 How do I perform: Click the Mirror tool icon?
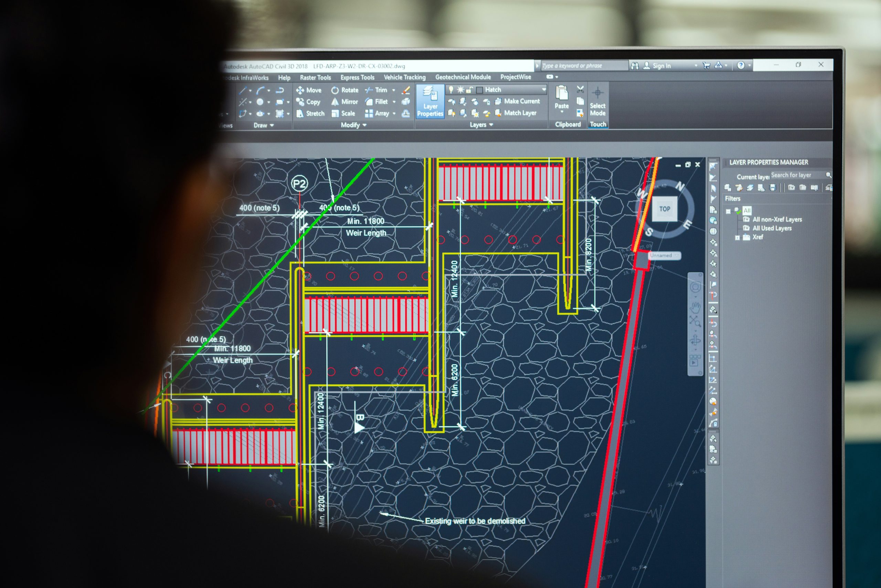335,101
